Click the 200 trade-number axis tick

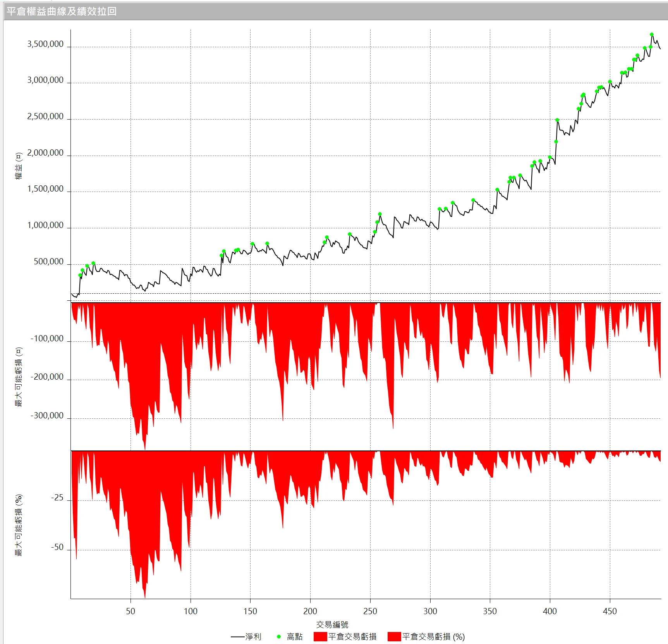coord(310,611)
